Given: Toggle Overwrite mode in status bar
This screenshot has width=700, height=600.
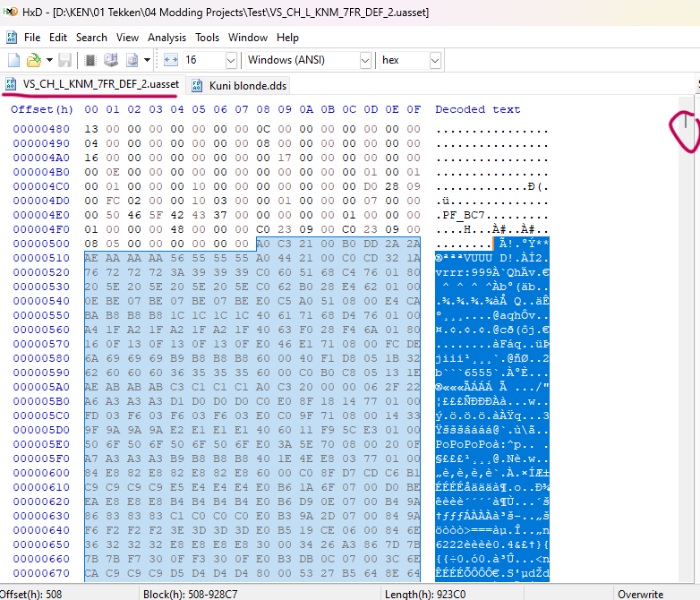Looking at the screenshot, I should 641,595.
